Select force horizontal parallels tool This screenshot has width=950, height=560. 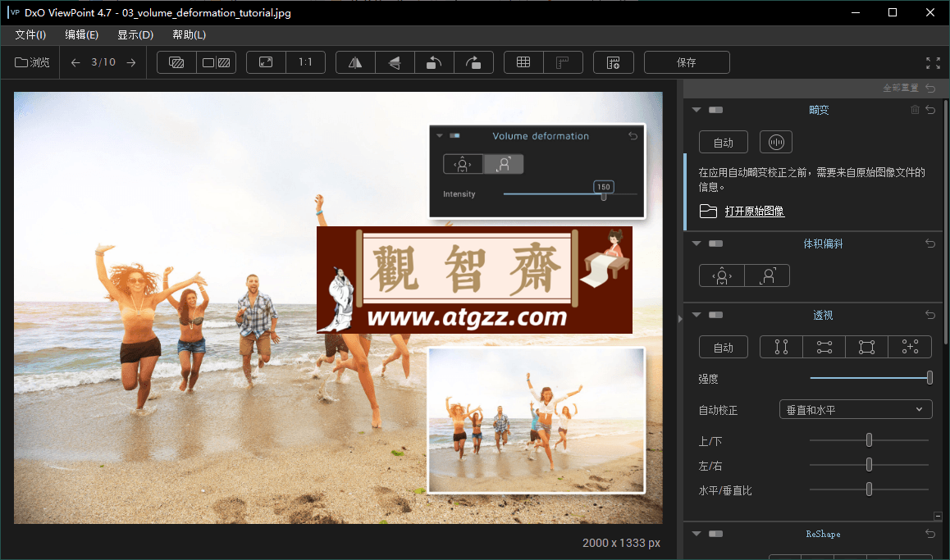click(824, 348)
